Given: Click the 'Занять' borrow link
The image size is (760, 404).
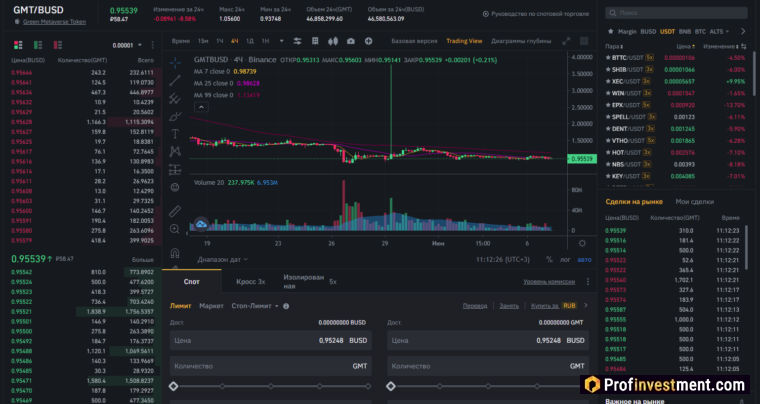Looking at the screenshot, I should coord(509,306).
